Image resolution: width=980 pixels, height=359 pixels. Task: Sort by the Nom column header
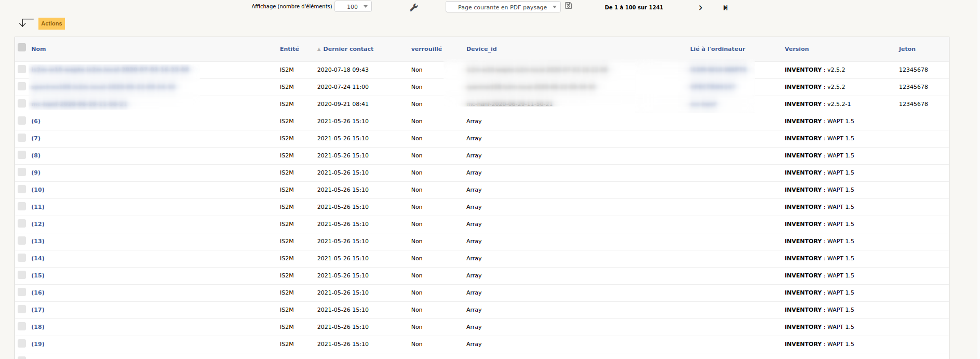[x=38, y=49]
